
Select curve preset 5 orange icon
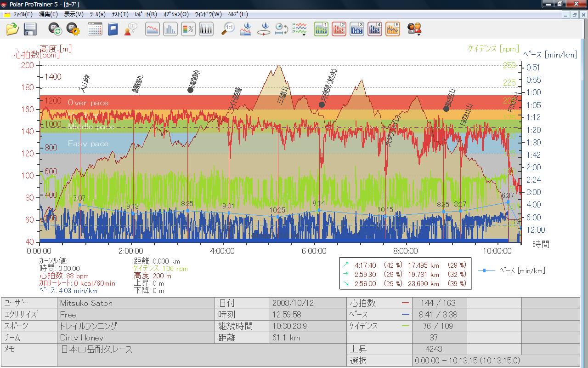[393, 29]
